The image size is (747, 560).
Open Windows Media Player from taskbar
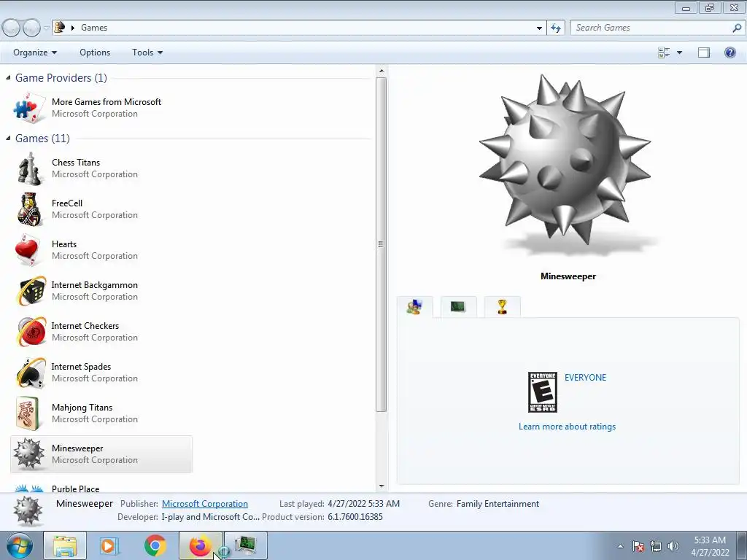[x=109, y=545]
